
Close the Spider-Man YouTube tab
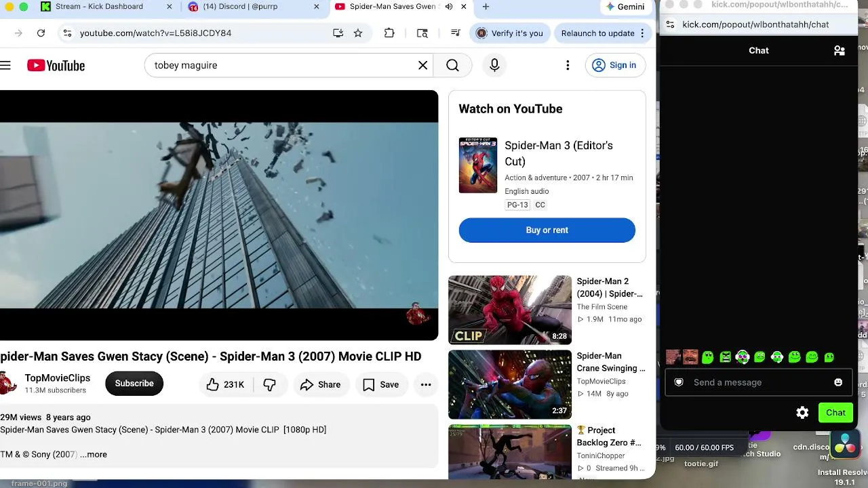[x=464, y=7]
